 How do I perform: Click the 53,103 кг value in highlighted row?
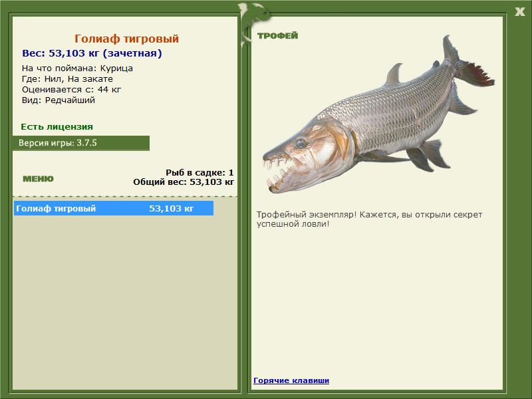pos(172,208)
